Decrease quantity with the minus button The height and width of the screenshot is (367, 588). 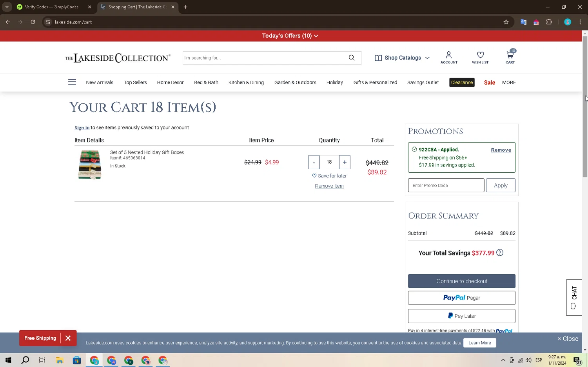coord(314,162)
